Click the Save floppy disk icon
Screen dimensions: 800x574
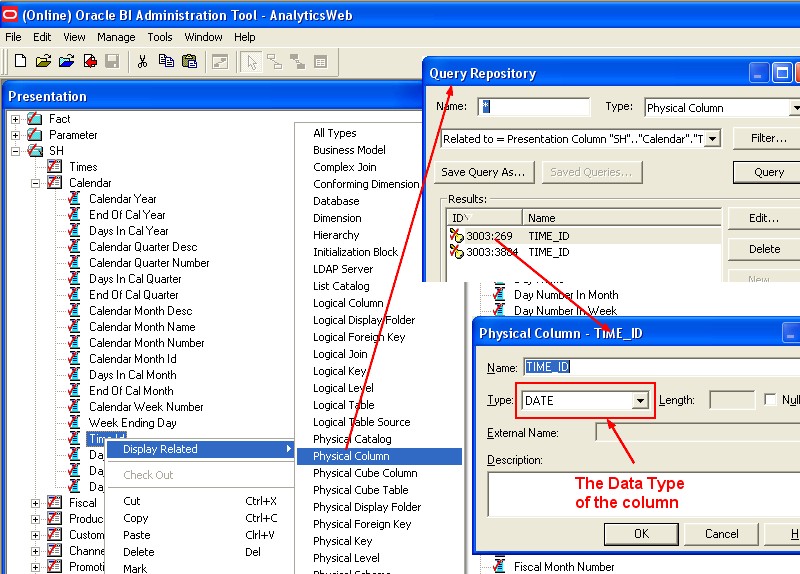(x=112, y=61)
